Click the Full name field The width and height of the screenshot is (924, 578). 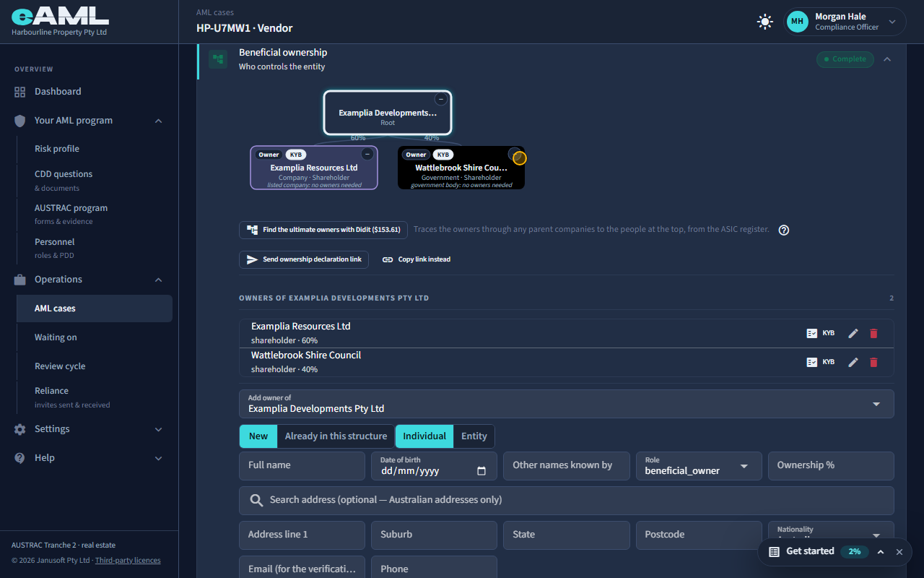(302, 466)
